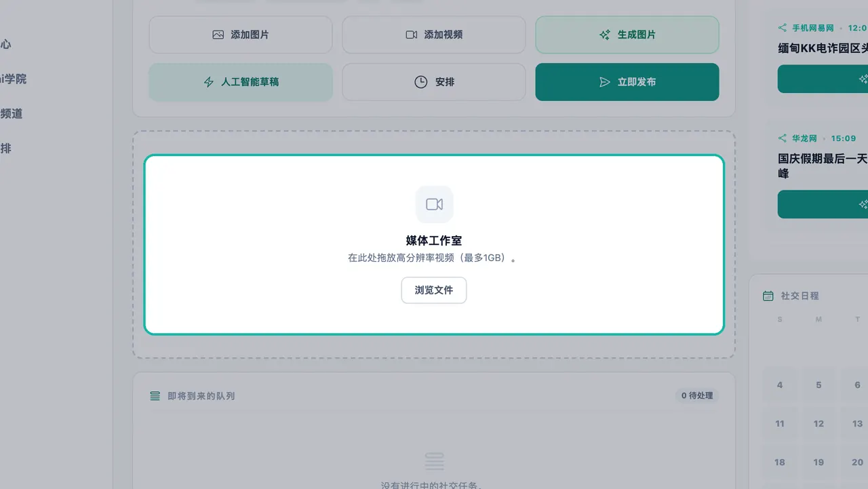868x489 pixels.
Task: Click the 0 待处理 badge
Action: click(x=697, y=395)
